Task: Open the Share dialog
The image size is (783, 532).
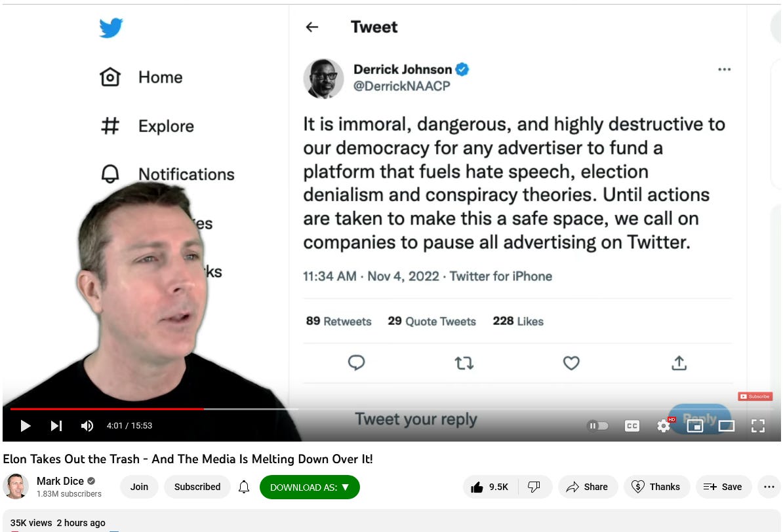Action: point(588,487)
